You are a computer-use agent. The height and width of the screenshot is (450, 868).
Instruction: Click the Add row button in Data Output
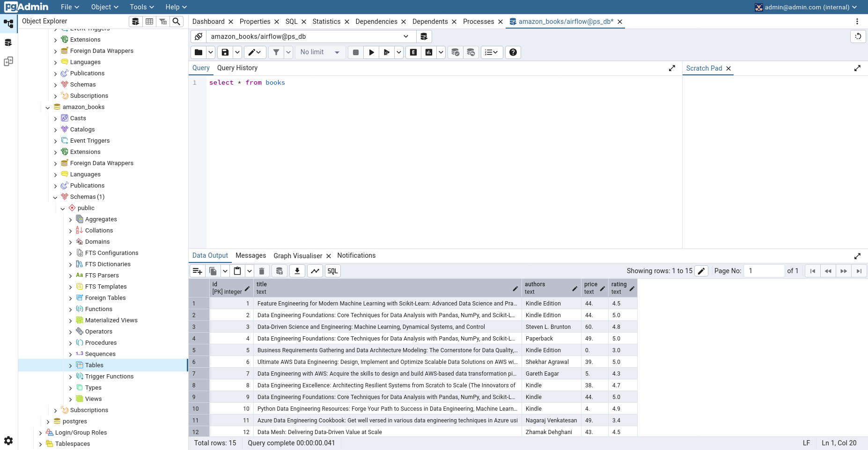click(x=198, y=271)
